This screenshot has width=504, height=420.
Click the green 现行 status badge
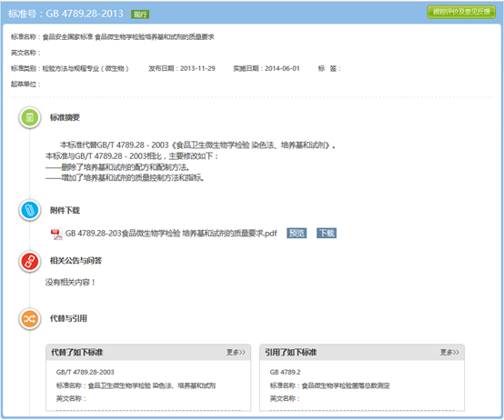[140, 15]
